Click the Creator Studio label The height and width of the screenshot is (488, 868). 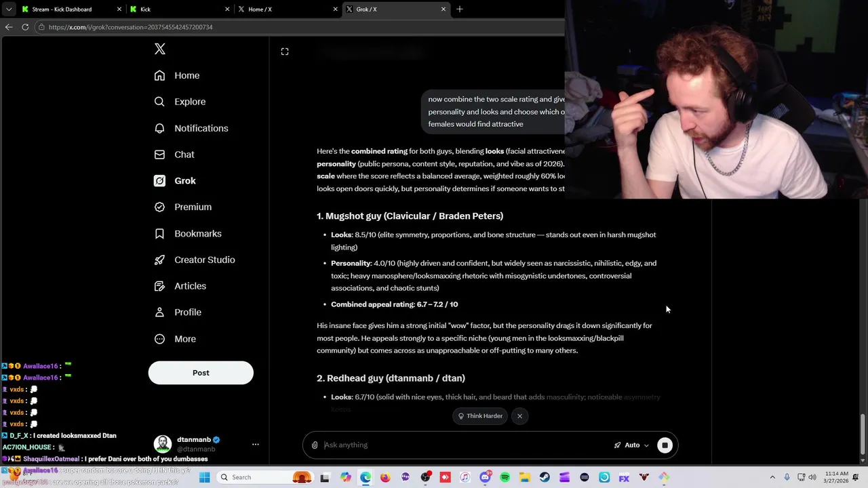pos(205,260)
